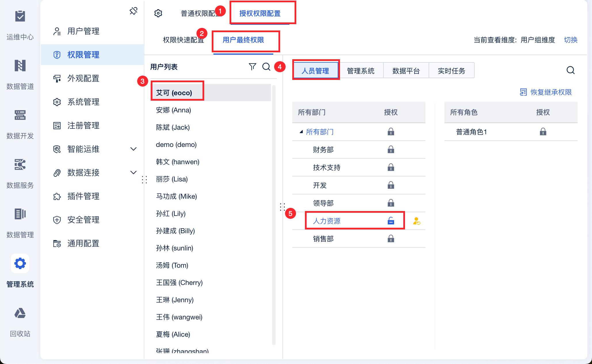Screen dimensions: 592x364
Task: Switch to the 数据平台 tab
Action: [x=406, y=71]
